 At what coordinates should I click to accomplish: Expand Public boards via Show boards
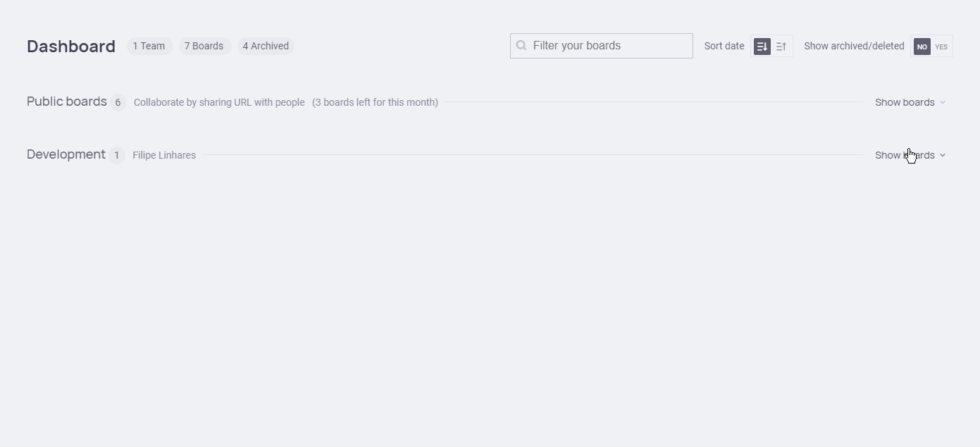905,102
